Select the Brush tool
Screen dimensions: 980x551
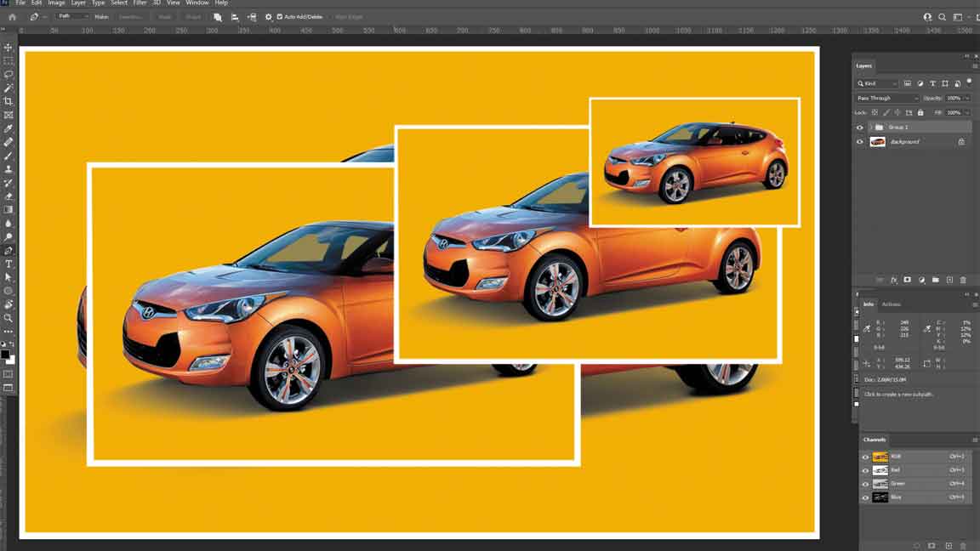pos(9,156)
